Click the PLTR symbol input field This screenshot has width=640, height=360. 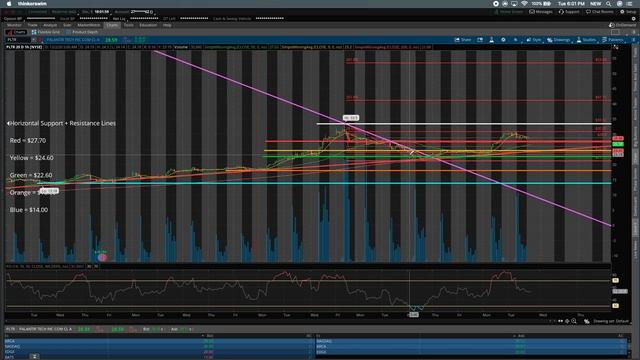(x=17, y=40)
